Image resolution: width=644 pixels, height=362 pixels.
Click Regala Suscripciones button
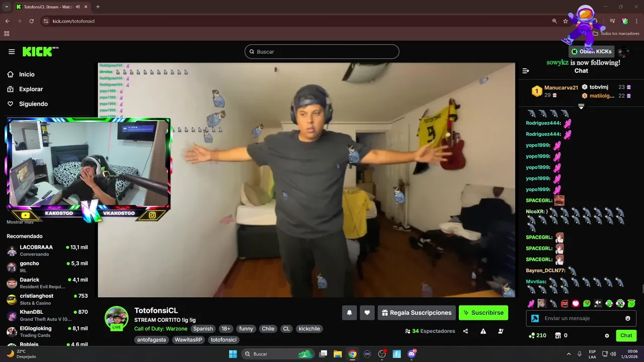point(417,313)
